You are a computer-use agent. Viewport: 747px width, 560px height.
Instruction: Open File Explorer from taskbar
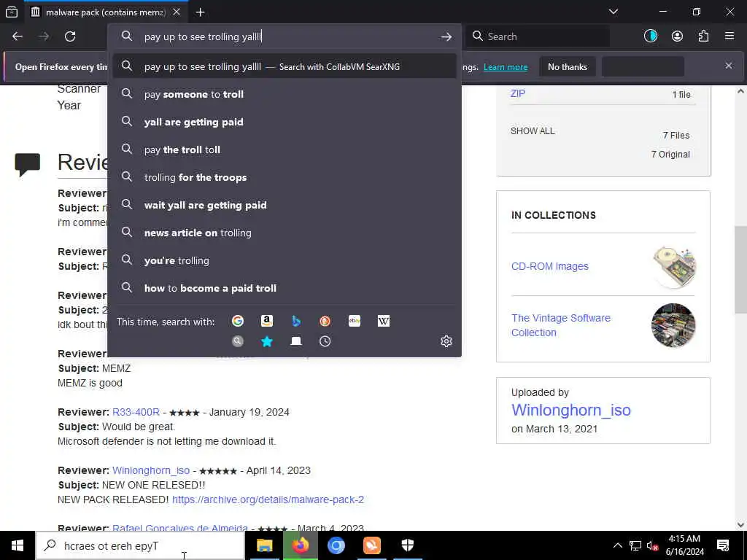click(264, 545)
